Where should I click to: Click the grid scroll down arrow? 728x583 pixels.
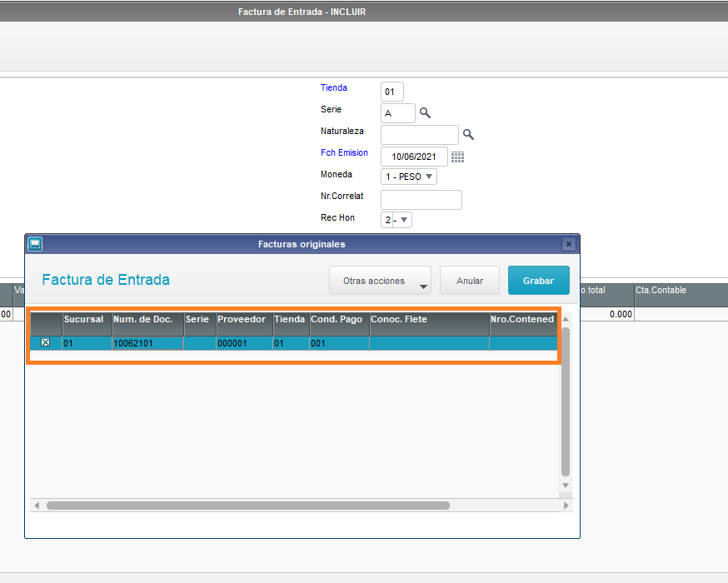(x=566, y=485)
